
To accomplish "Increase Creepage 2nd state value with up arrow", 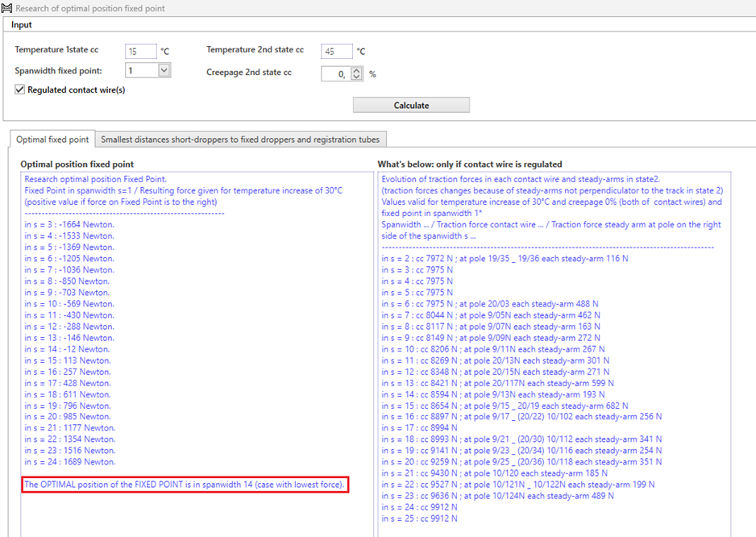I will coord(358,70).
